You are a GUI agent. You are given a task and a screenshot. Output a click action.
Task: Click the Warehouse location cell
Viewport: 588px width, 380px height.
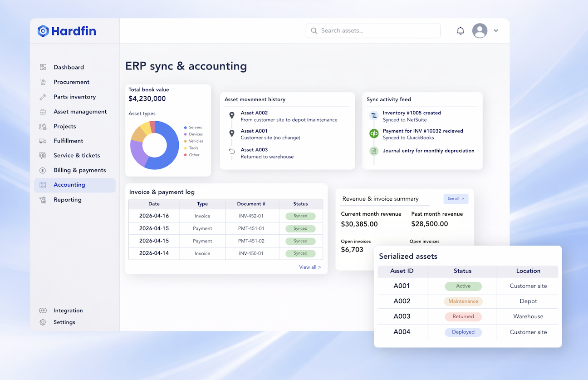pos(528,316)
